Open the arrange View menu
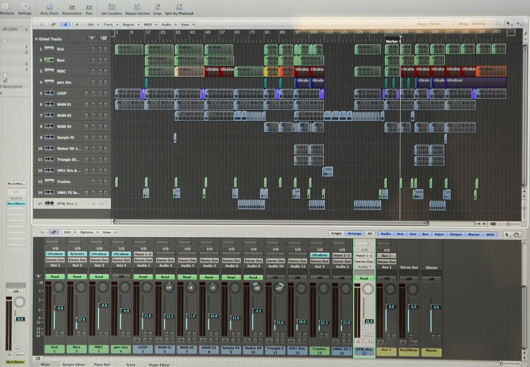Screen dimensions: 530x367 pyautogui.click(x=187, y=24)
